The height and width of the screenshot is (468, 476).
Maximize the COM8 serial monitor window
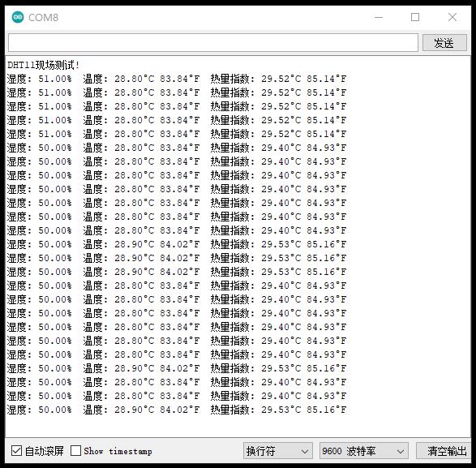[415, 17]
